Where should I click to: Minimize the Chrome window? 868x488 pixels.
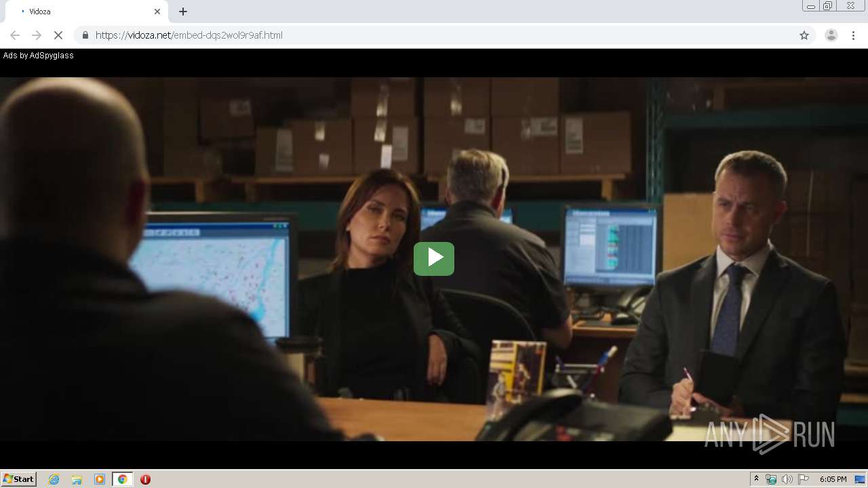point(810,6)
